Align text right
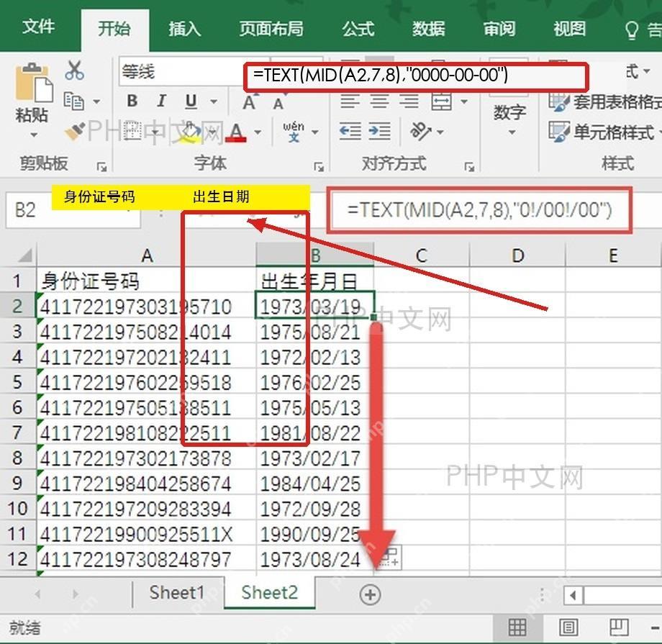Image resolution: width=662 pixels, height=644 pixels. [409, 101]
